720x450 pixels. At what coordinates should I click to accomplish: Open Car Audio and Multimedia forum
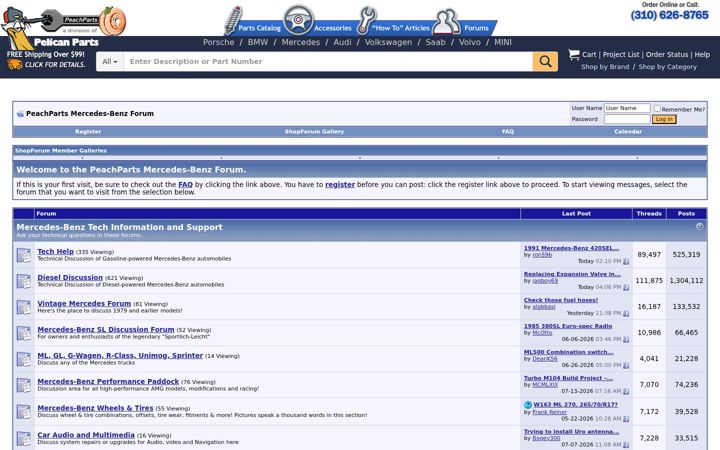86,435
